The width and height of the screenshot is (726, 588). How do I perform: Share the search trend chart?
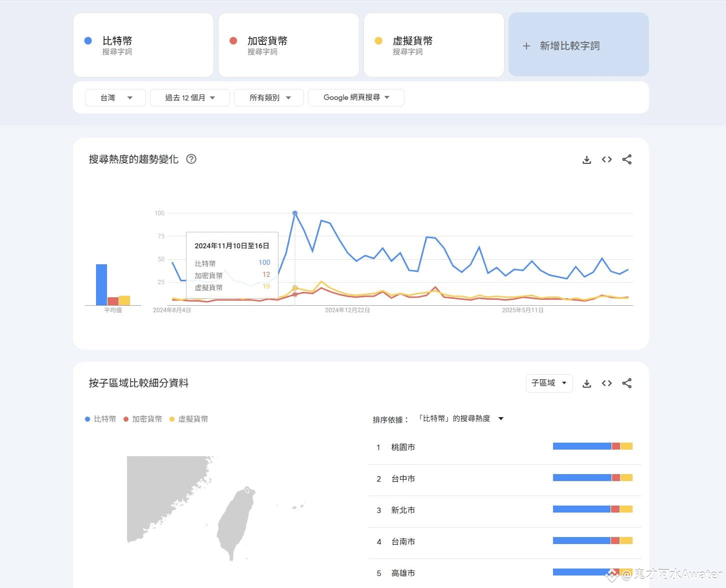coord(627,160)
